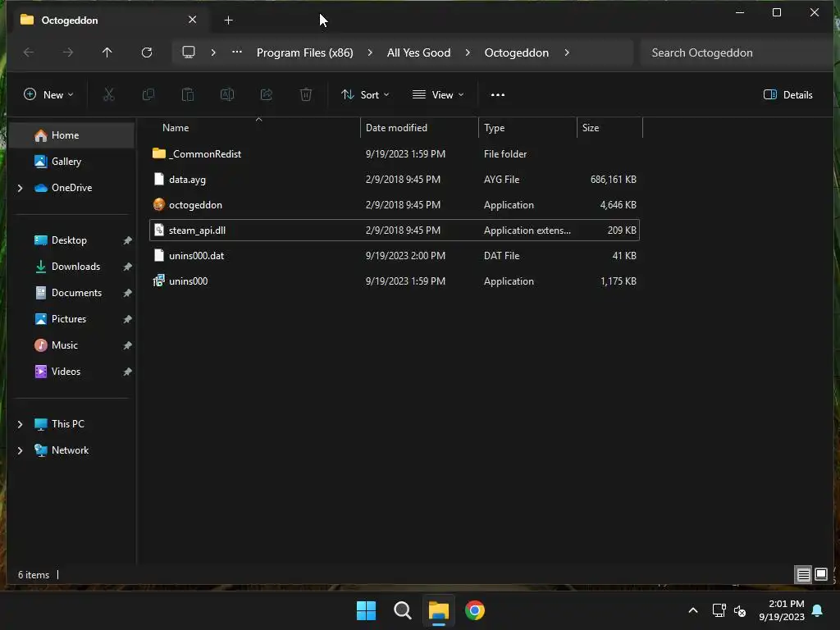
Task: Click the Delete trash icon
Action: (x=306, y=95)
